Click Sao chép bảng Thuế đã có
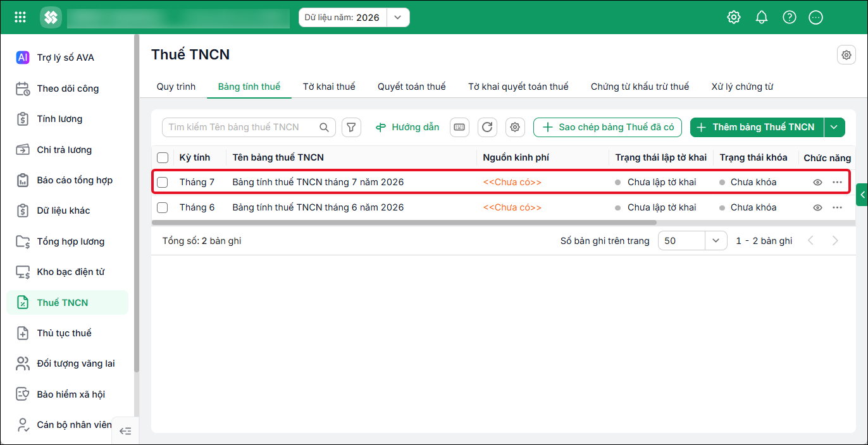The width and height of the screenshot is (868, 445). tap(607, 127)
